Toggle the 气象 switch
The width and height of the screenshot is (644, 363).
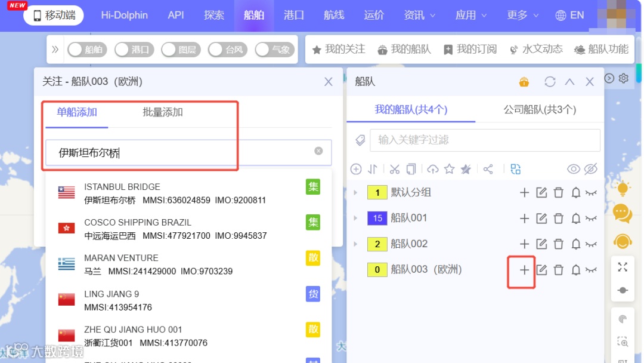point(274,50)
